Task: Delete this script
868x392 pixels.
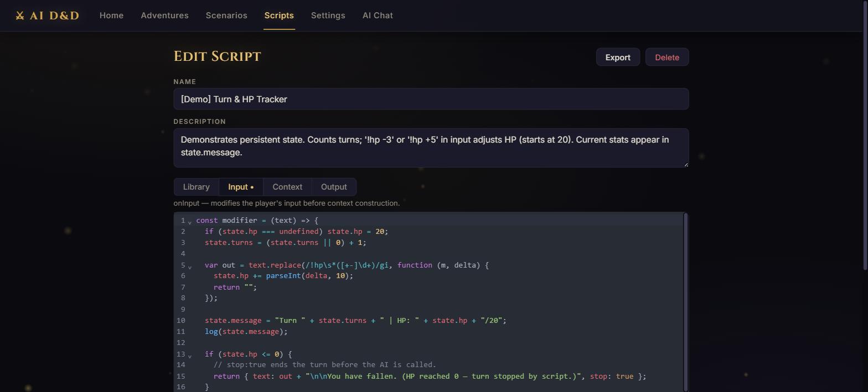Action: pyautogui.click(x=667, y=58)
